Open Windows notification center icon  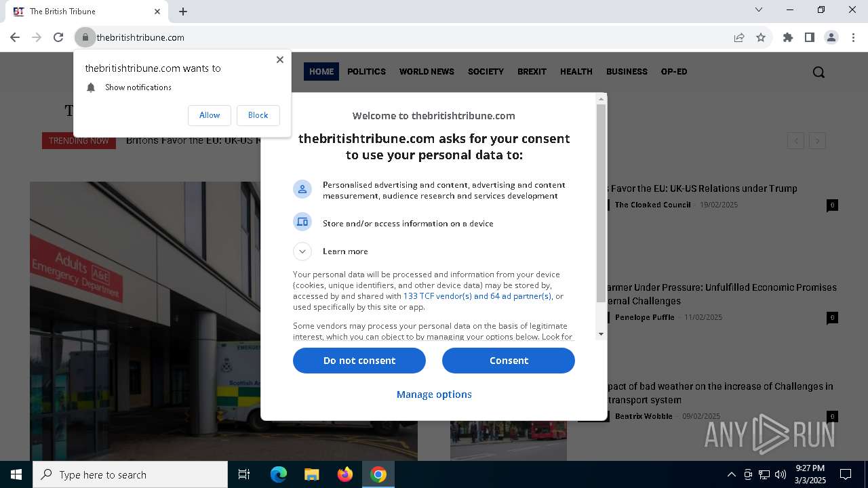[846, 474]
